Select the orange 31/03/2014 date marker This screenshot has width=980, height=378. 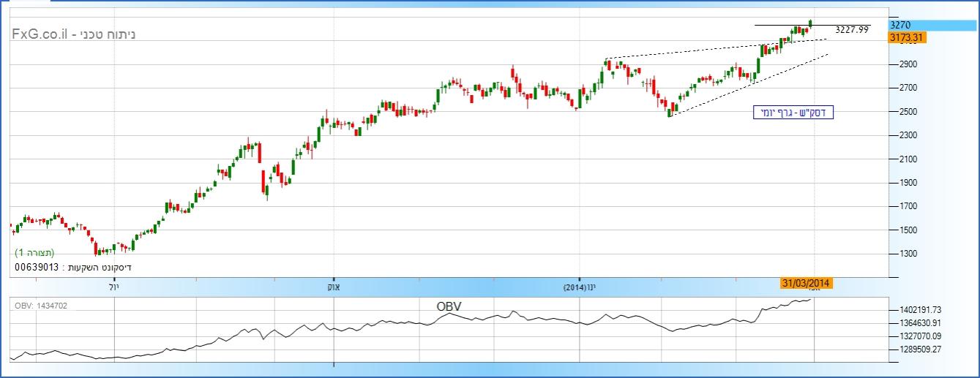pos(806,284)
